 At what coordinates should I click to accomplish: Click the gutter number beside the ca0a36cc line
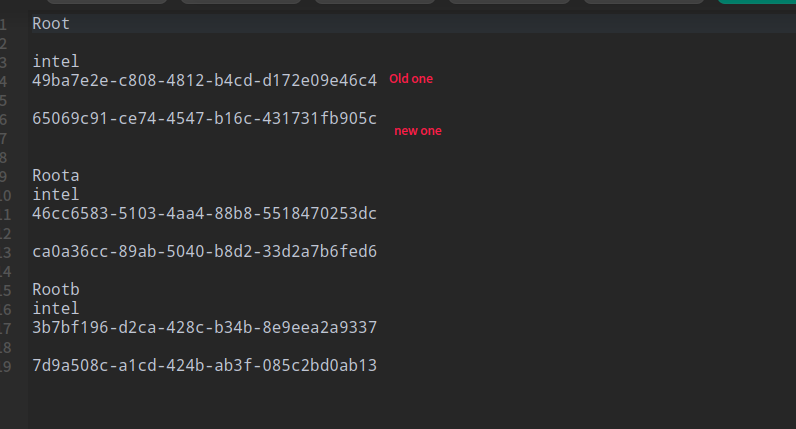coord(3,252)
